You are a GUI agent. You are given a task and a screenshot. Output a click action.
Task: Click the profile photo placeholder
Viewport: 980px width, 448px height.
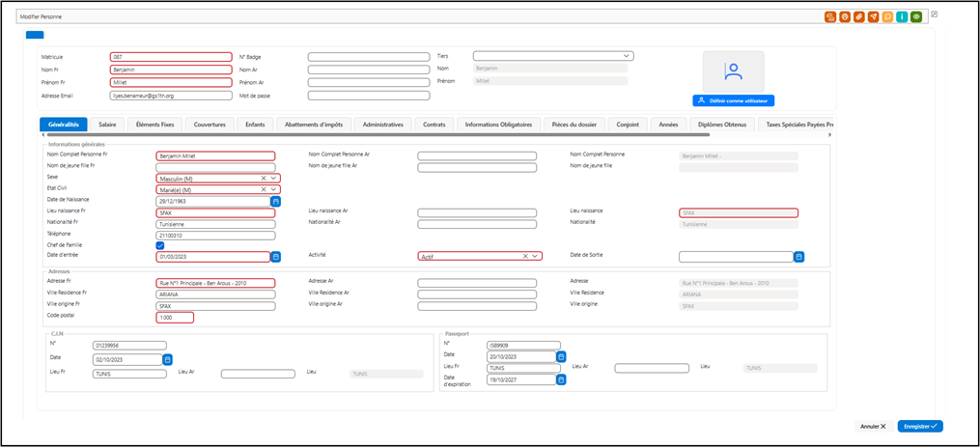click(733, 71)
